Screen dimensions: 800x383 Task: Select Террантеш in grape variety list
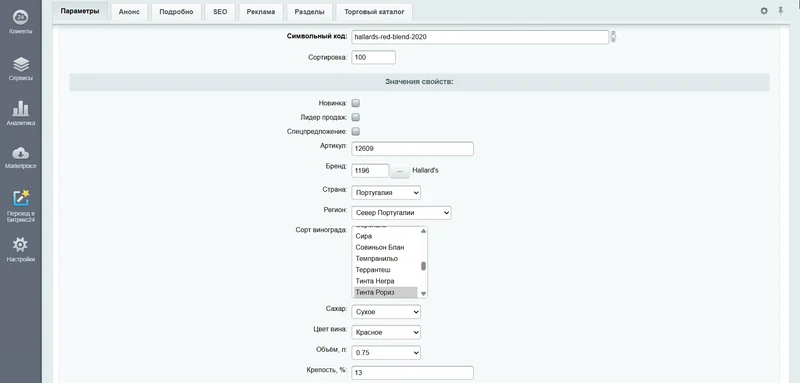point(386,270)
